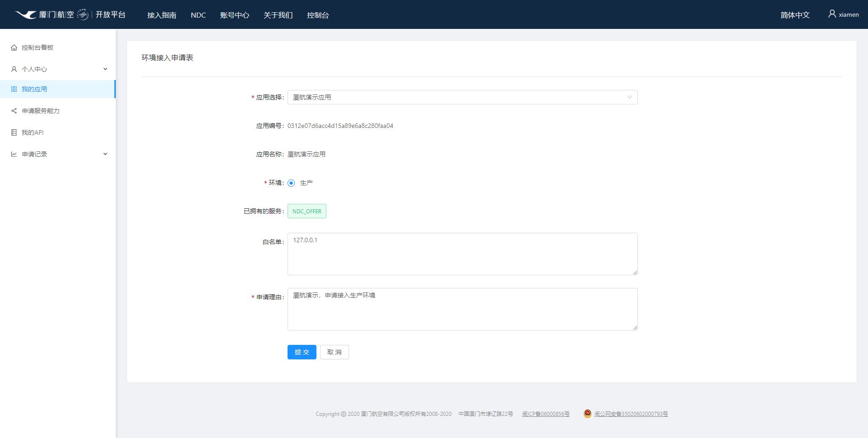Click the chart icon beside 申请记录
Image resolution: width=868 pixels, height=438 pixels.
coord(14,154)
